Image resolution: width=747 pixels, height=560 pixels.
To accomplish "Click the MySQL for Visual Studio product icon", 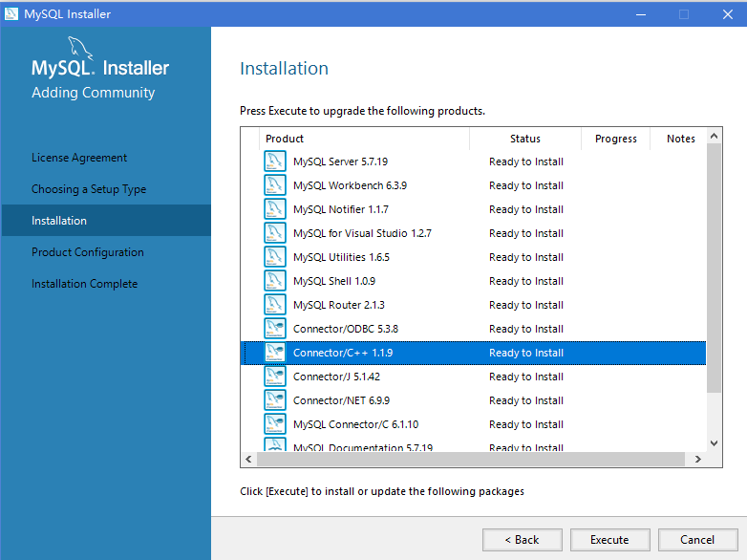I will click(x=275, y=232).
